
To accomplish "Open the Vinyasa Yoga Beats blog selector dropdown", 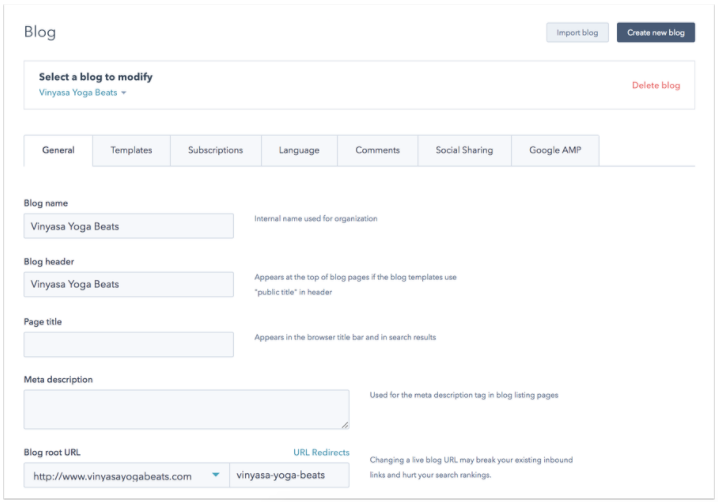I will click(x=82, y=93).
